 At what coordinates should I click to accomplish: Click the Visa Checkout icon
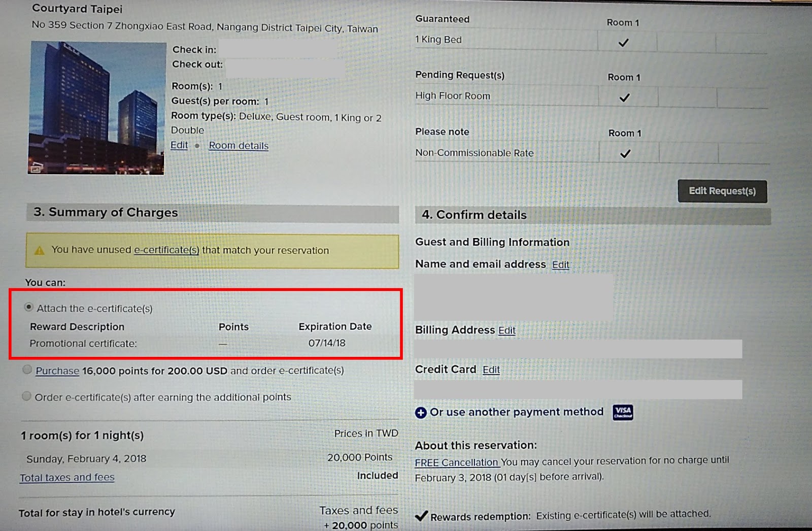(623, 412)
